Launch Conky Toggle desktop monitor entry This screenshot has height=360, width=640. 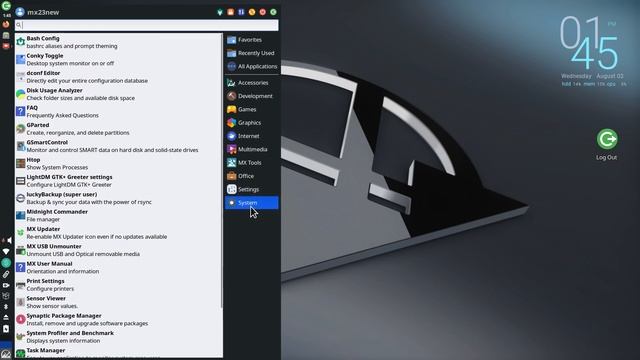118,60
